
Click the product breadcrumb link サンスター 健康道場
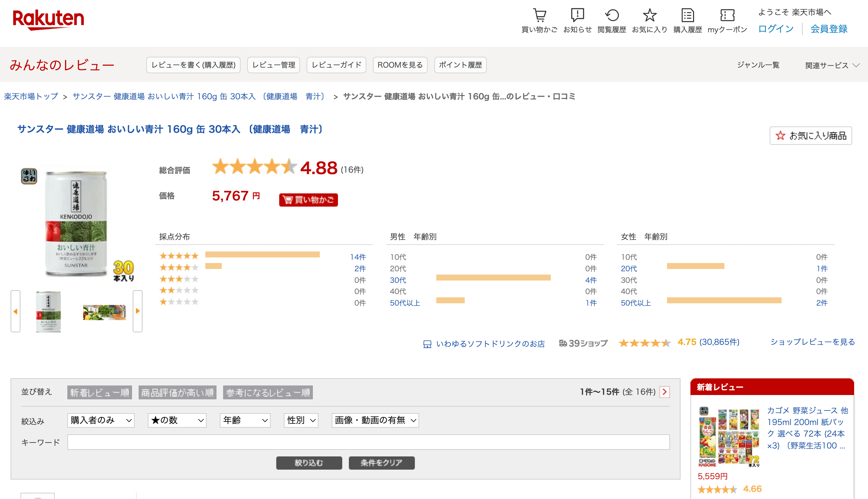(199, 96)
